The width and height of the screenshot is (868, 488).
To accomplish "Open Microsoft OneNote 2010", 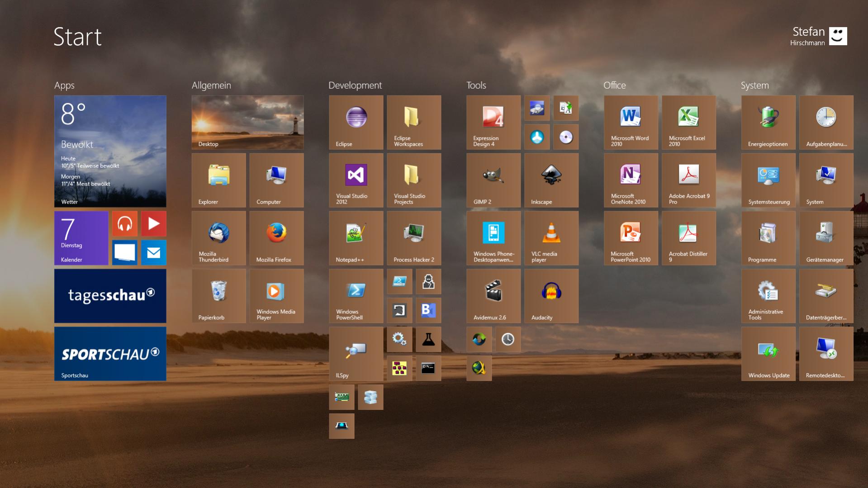I will (x=631, y=180).
